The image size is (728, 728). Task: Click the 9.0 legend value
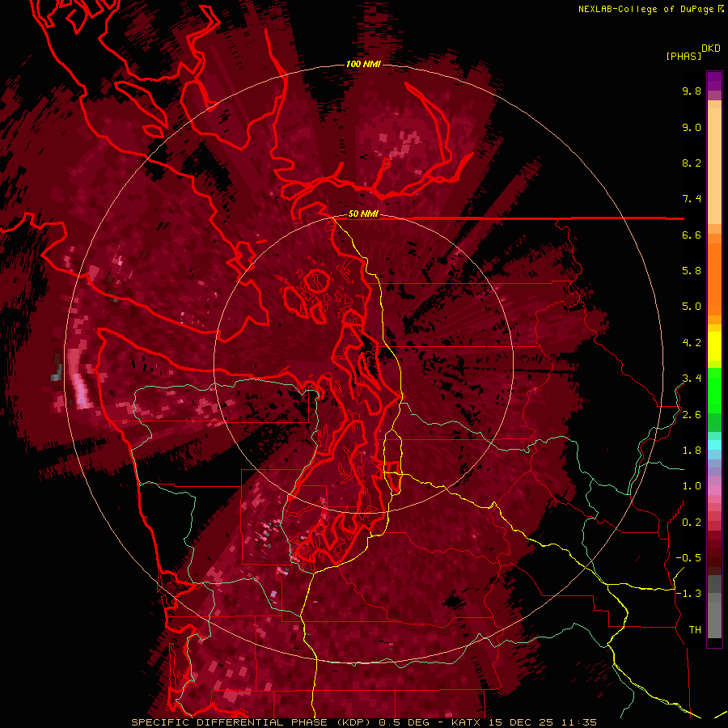coord(692,128)
